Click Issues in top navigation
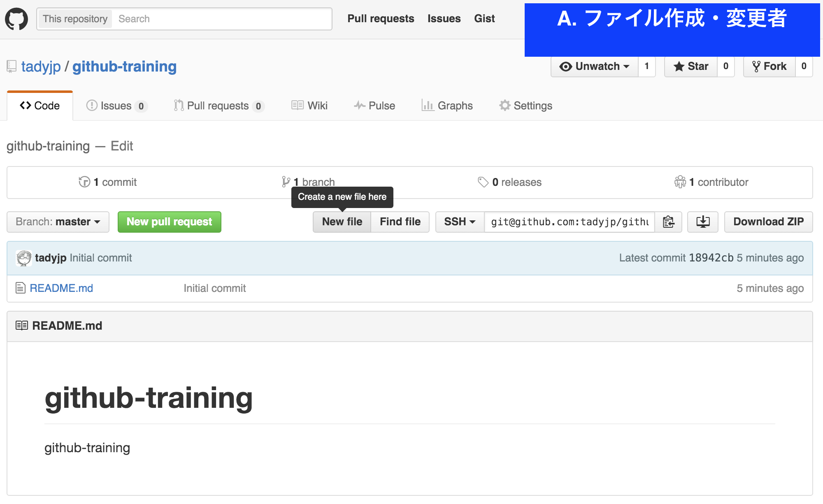 tap(444, 18)
